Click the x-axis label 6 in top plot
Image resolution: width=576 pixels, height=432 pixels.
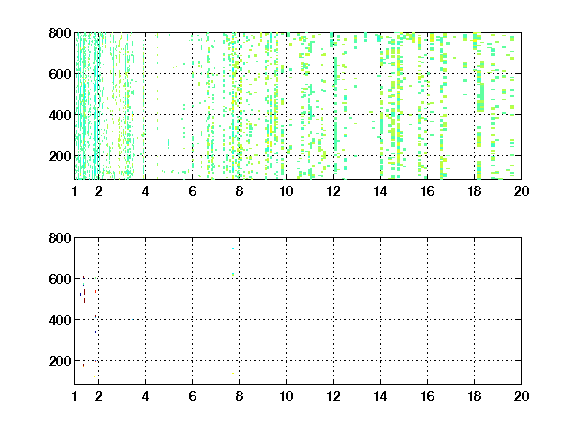point(192,191)
